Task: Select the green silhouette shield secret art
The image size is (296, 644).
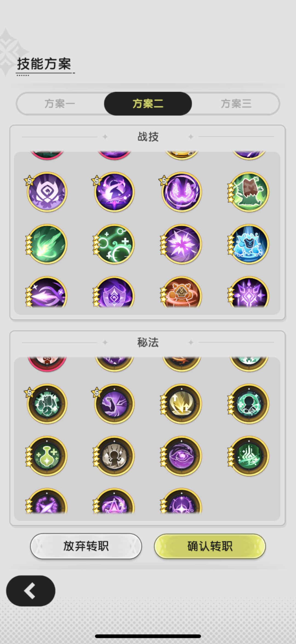Action: click(249, 404)
